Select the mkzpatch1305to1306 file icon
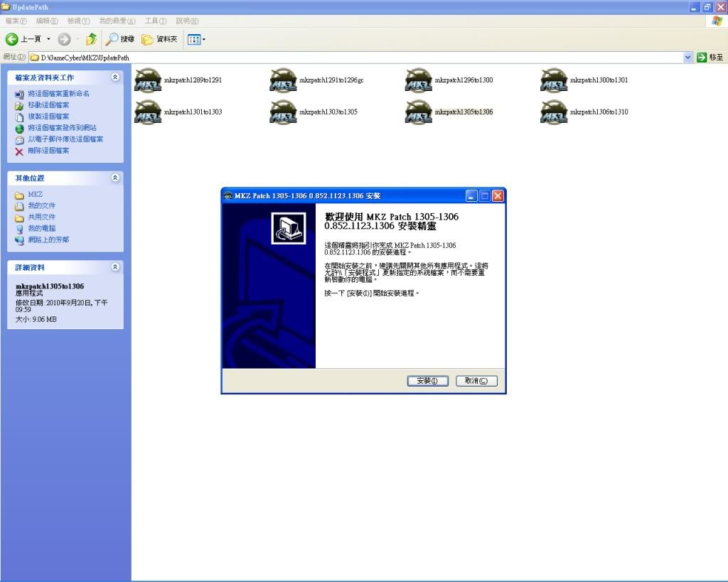The height and width of the screenshot is (582, 728). pyautogui.click(x=418, y=112)
